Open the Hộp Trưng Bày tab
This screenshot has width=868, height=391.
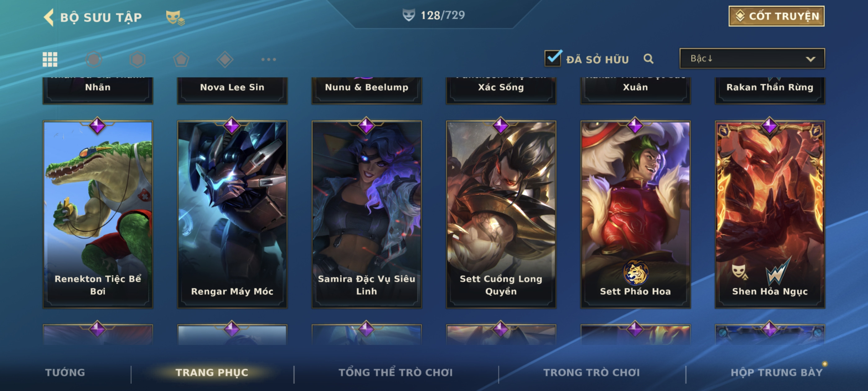point(777,372)
